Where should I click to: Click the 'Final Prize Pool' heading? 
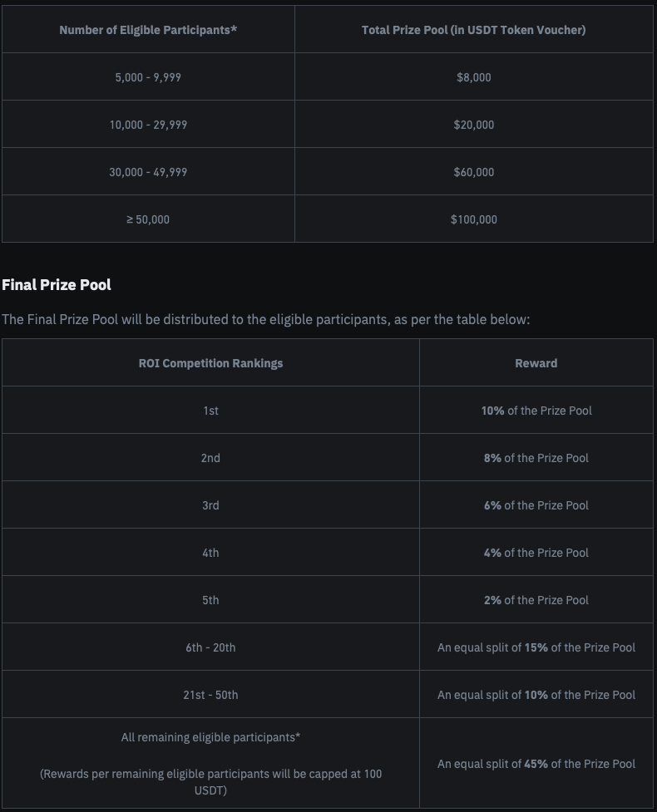[57, 285]
